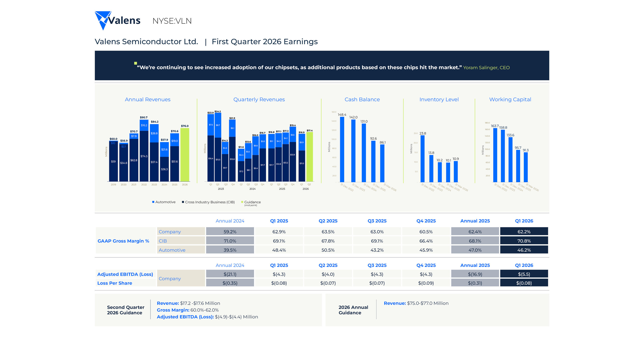Click the $(21.1) Adjusted EBITDA cell
Image resolution: width=644 pixels, height=337 pixels.
click(230, 274)
